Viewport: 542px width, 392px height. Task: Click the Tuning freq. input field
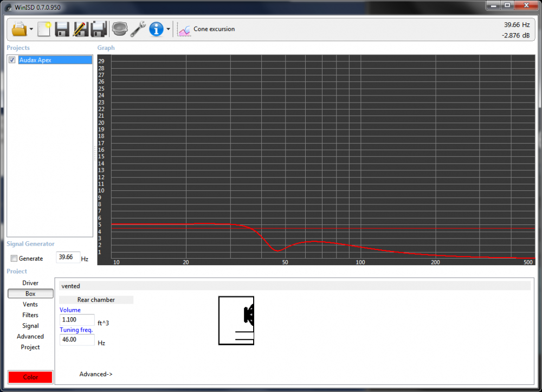coord(77,340)
